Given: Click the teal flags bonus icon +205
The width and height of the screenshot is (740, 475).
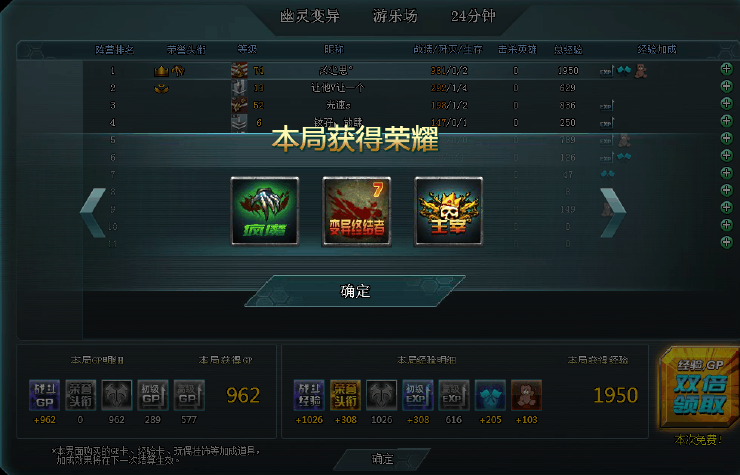Looking at the screenshot, I should pyautogui.click(x=490, y=395).
